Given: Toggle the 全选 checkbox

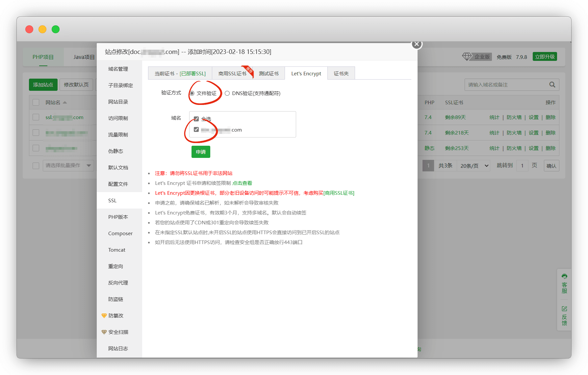Looking at the screenshot, I should [x=196, y=119].
